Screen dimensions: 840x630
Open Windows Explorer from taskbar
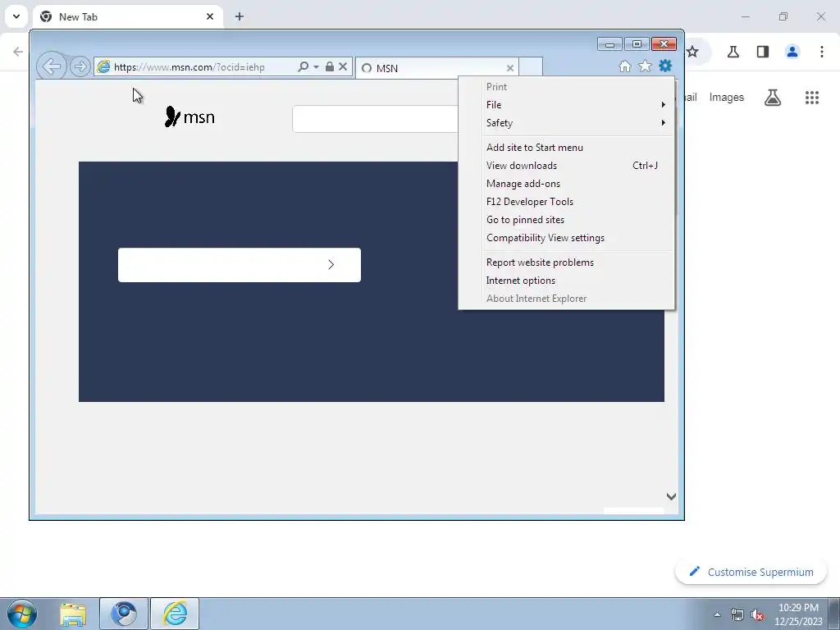(x=73, y=614)
